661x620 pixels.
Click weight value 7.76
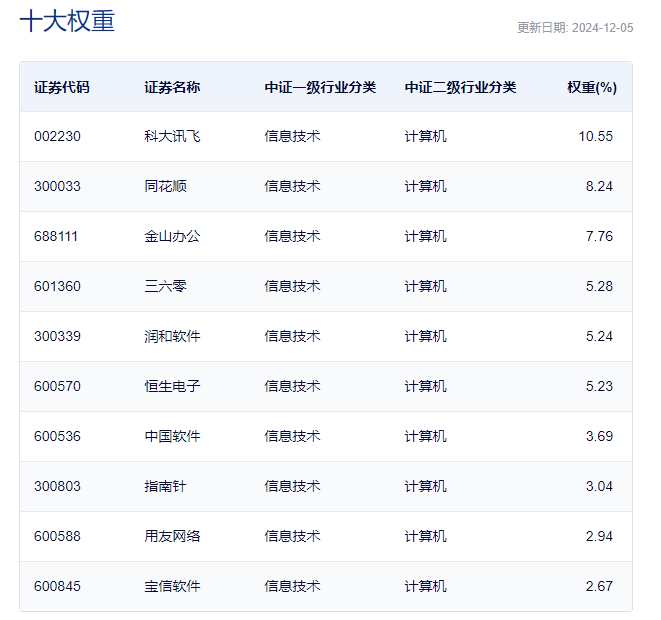pyautogui.click(x=599, y=236)
